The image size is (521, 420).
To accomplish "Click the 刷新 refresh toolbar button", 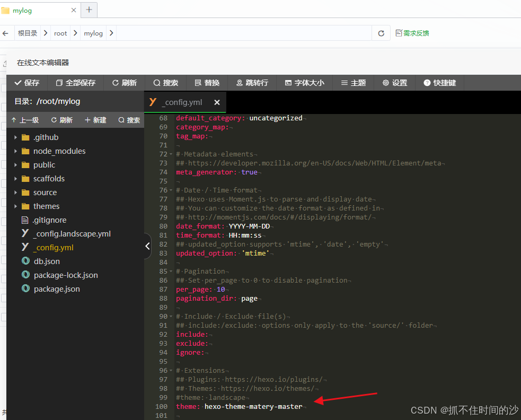I will coord(124,83).
